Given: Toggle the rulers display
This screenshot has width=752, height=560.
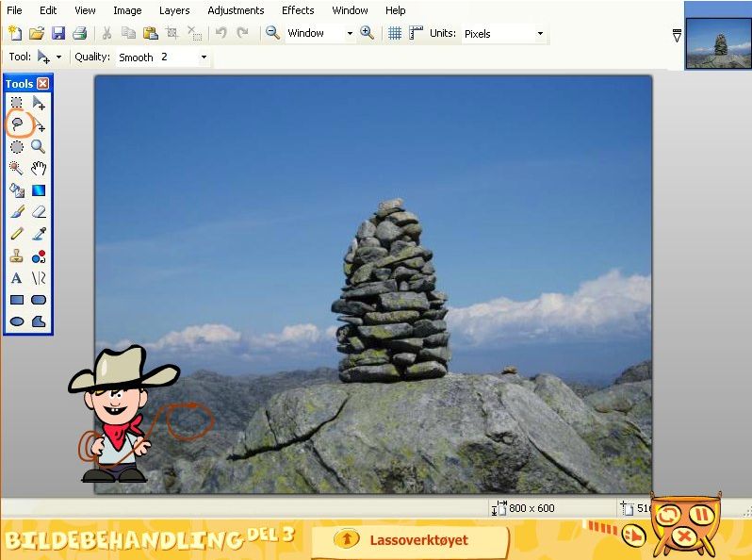Looking at the screenshot, I should pos(415,33).
